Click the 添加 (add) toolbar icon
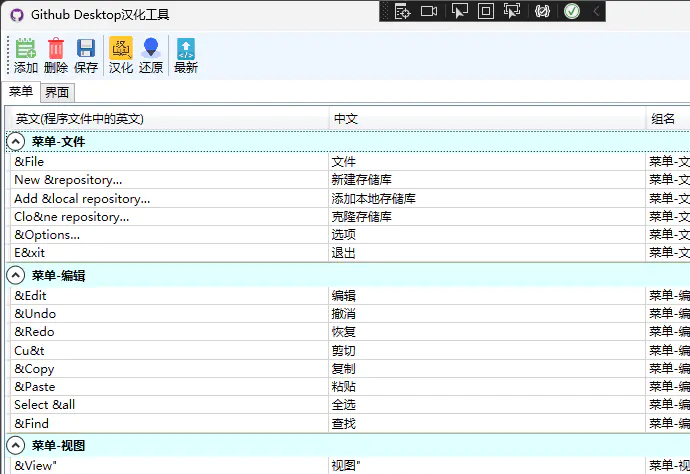Viewport: 690px width, 474px height. coord(26,55)
